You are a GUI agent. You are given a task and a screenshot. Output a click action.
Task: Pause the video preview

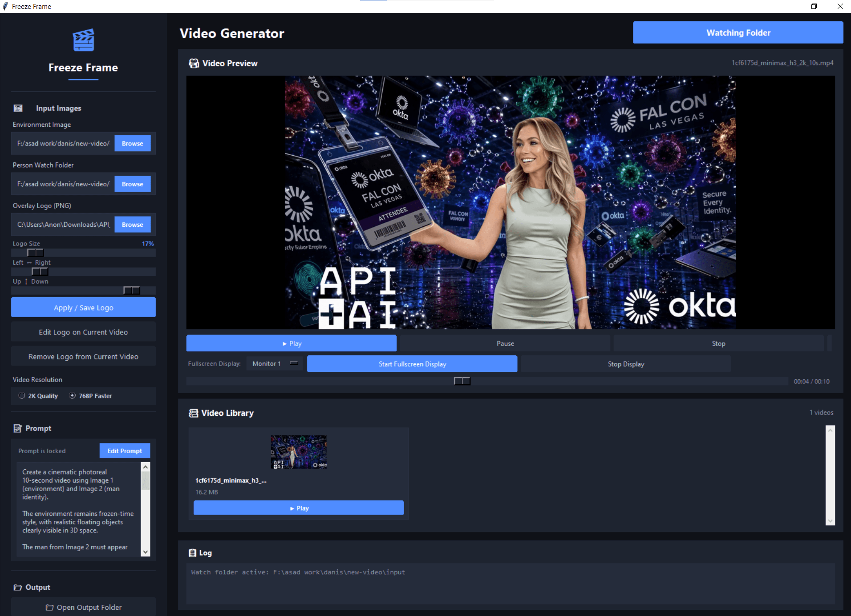(x=505, y=343)
